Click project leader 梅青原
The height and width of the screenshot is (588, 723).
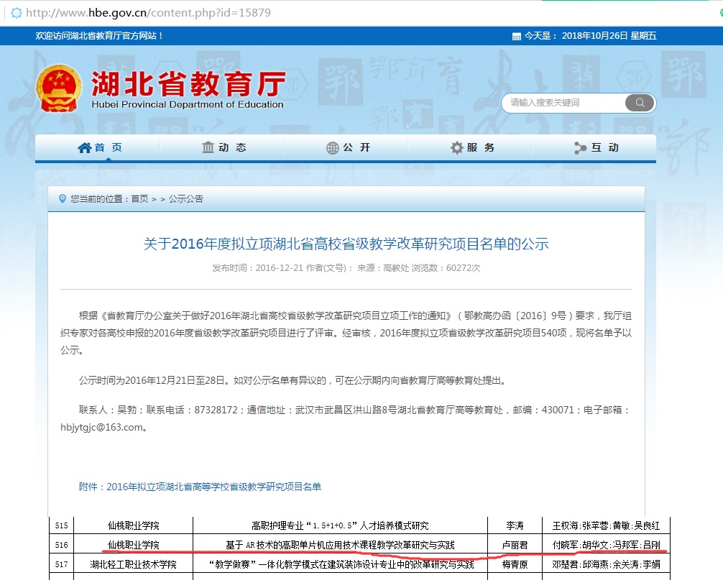coord(515,564)
